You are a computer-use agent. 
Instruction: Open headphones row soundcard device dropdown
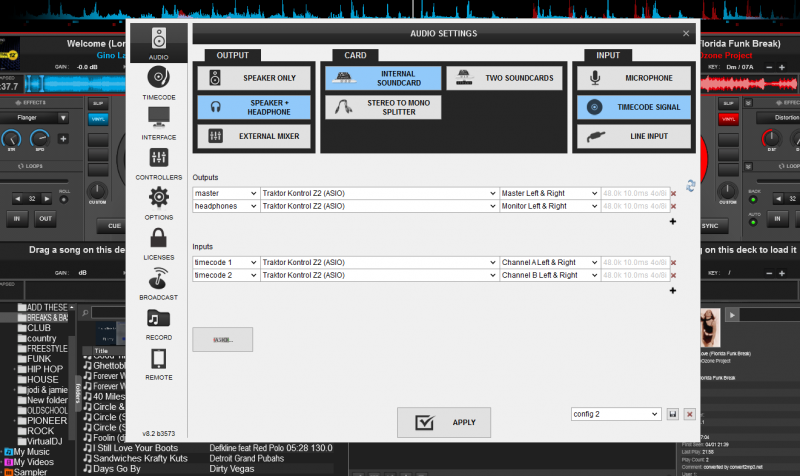[379, 206]
